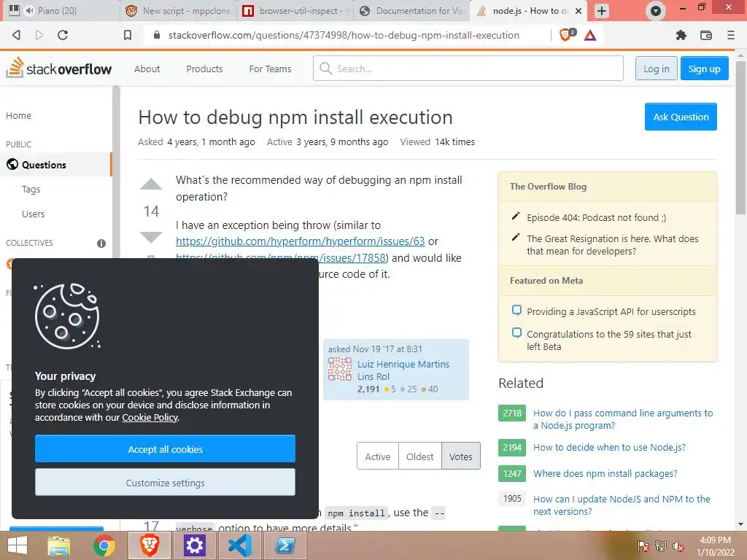Click the Stack Overflow search box
The height and width of the screenshot is (560, 747).
pos(468,68)
